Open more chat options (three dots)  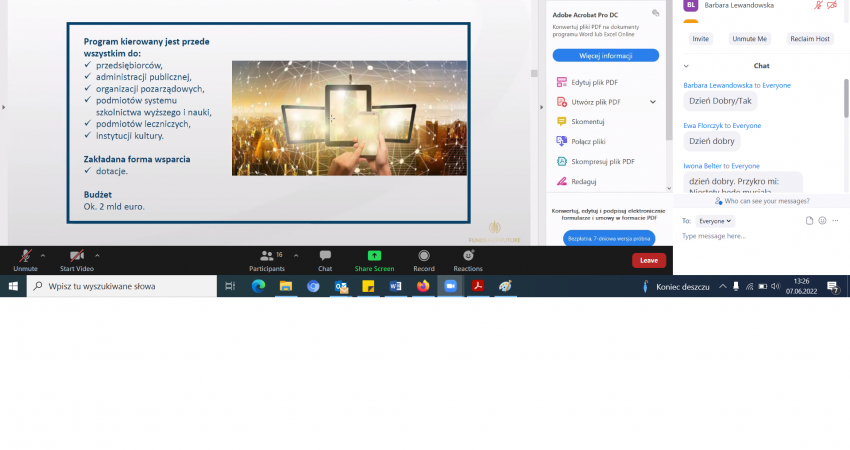click(x=835, y=221)
